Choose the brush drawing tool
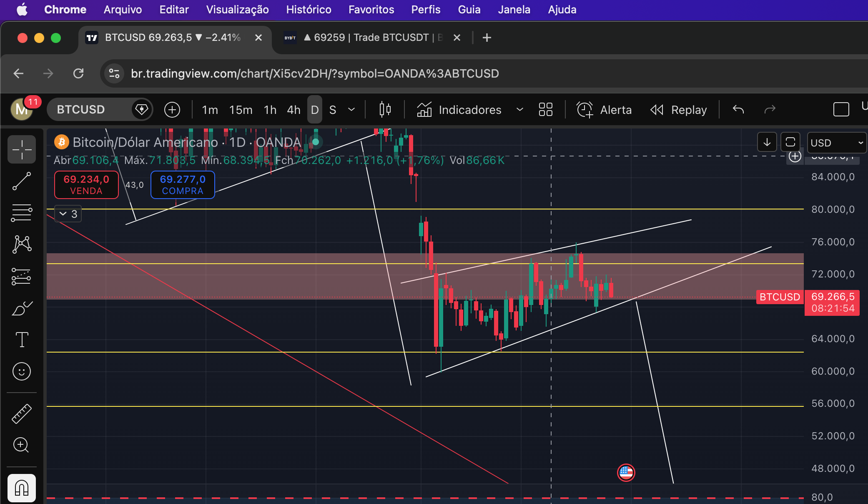The width and height of the screenshot is (868, 504). (22, 309)
